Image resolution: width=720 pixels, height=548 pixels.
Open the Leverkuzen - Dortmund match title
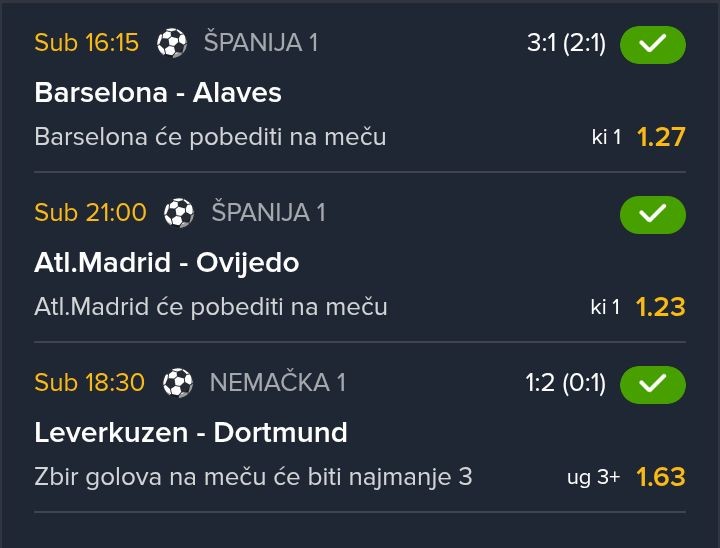tap(191, 433)
